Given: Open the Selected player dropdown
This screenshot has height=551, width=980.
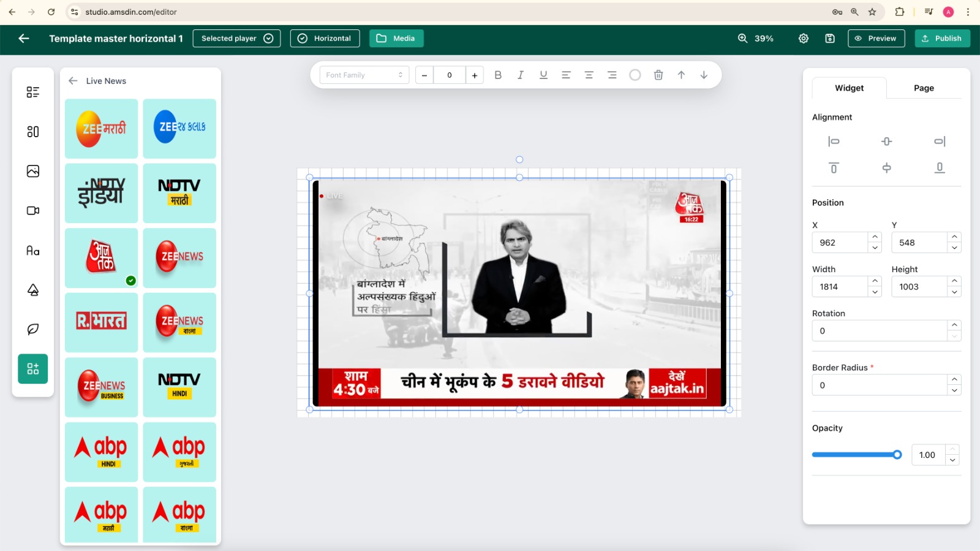Looking at the screenshot, I should click(236, 38).
